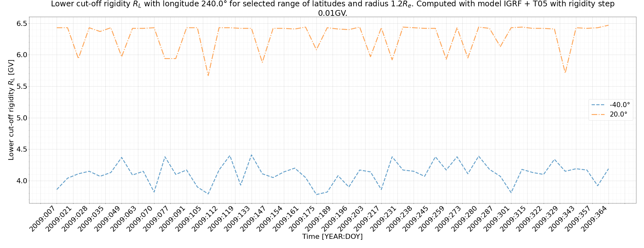Click the x-axis tick label 2009:105
This screenshot has height=248, width=644.
(189, 219)
